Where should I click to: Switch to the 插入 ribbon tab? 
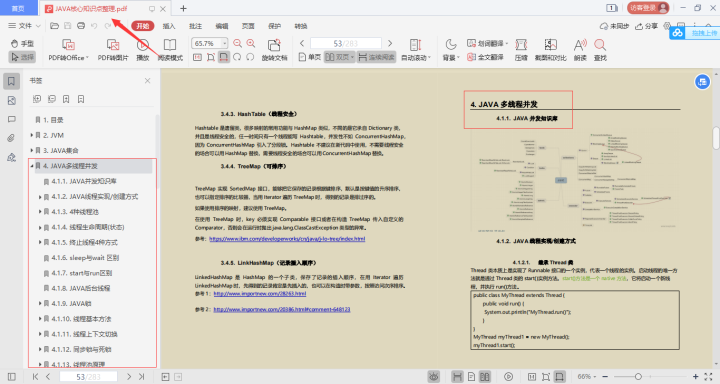click(169, 26)
